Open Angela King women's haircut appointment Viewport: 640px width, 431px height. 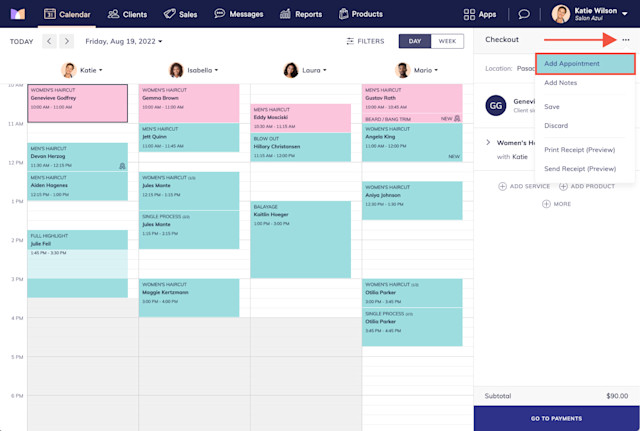[412, 142]
